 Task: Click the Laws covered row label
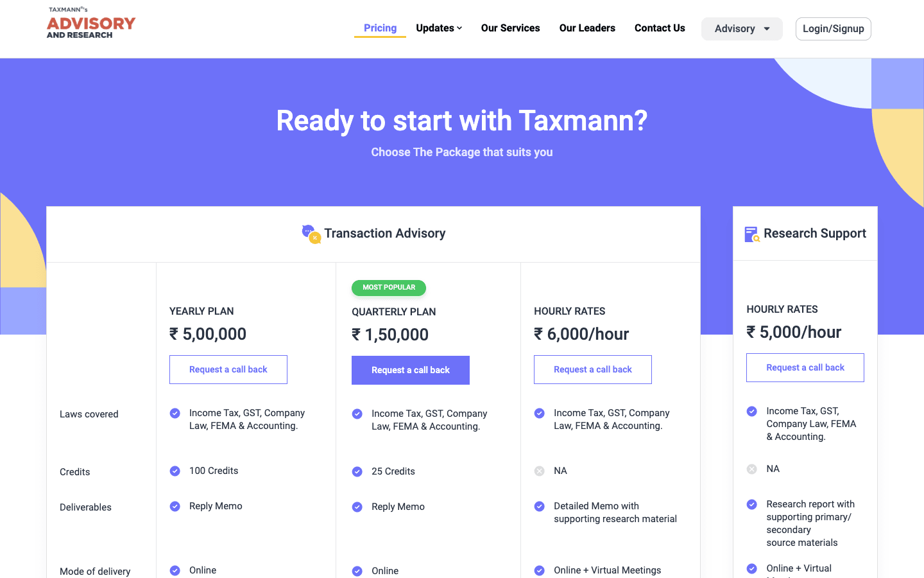pyautogui.click(x=89, y=414)
